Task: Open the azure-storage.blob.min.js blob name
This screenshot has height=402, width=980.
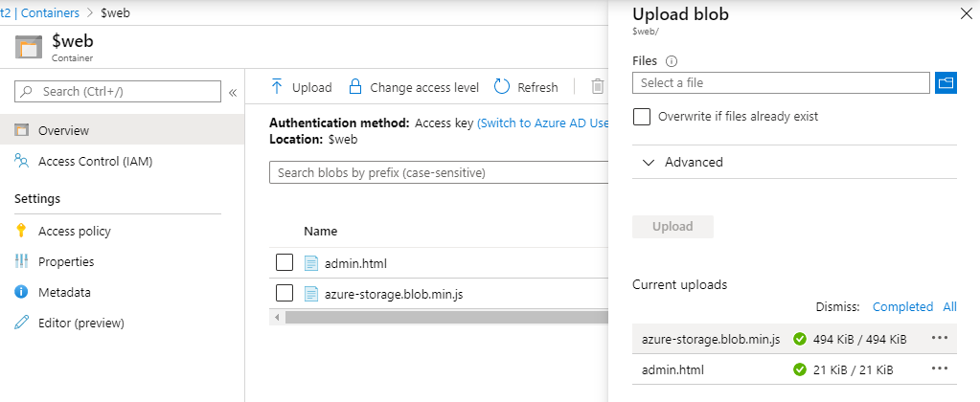Action: [x=394, y=294]
